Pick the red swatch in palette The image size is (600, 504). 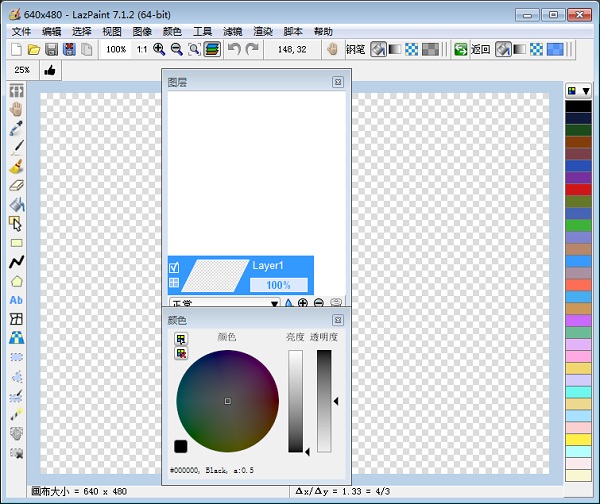click(x=578, y=189)
